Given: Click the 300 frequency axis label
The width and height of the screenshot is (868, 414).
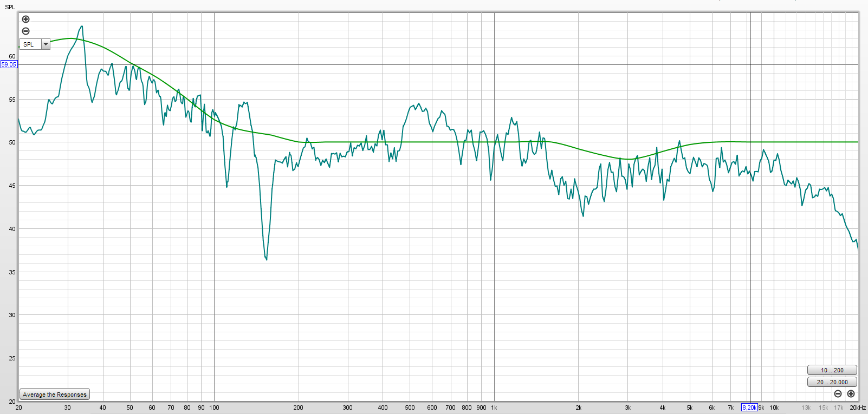Looking at the screenshot, I should [x=348, y=408].
